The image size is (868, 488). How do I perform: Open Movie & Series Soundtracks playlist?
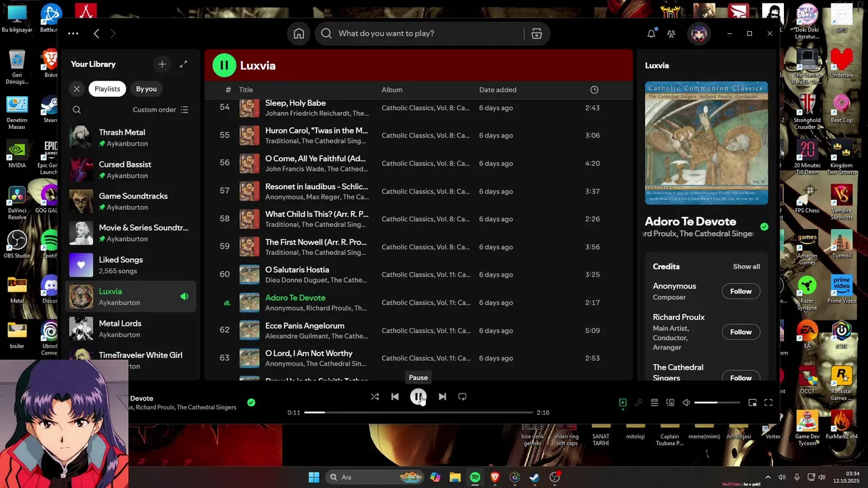click(x=130, y=233)
